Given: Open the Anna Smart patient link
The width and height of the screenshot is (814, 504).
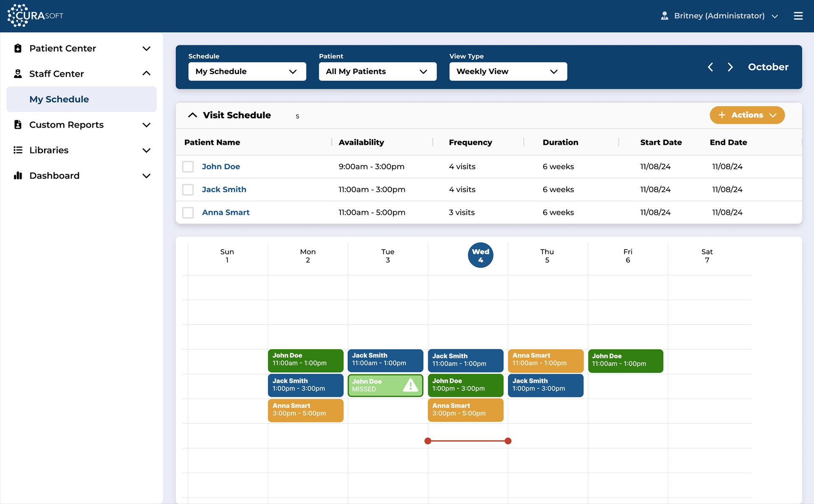Looking at the screenshot, I should [x=226, y=212].
